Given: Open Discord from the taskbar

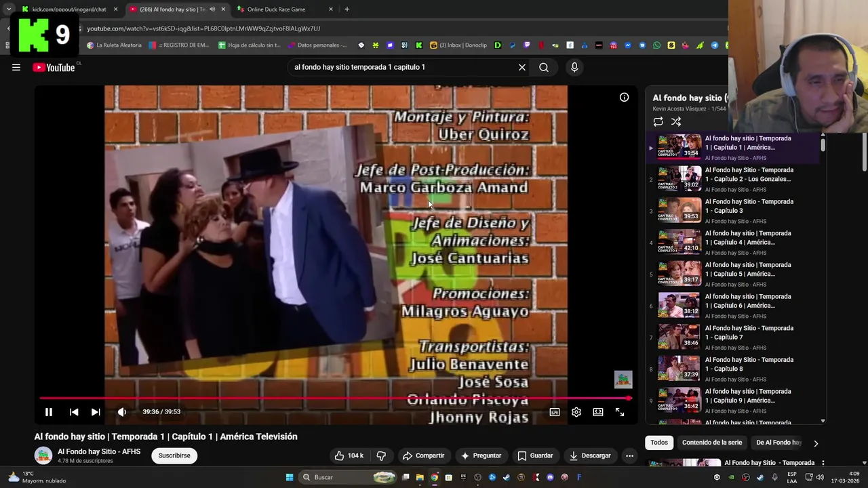Looking at the screenshot, I should [x=550, y=477].
